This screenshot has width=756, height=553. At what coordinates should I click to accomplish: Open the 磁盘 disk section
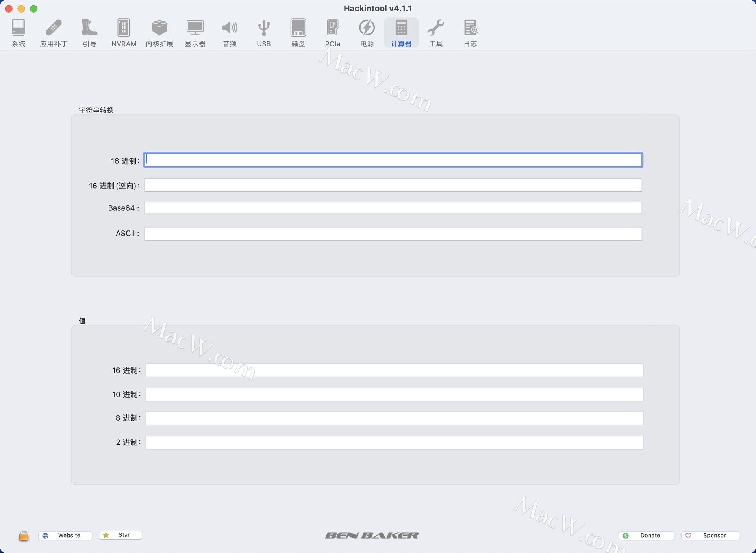(x=298, y=33)
